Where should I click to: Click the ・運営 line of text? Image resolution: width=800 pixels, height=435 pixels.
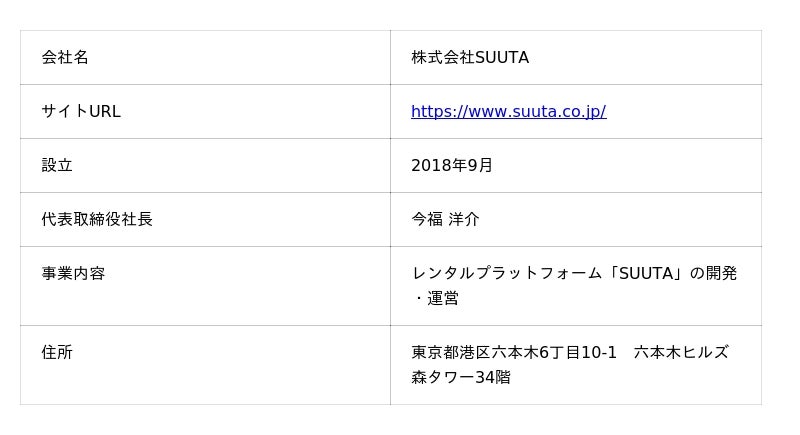click(435, 298)
